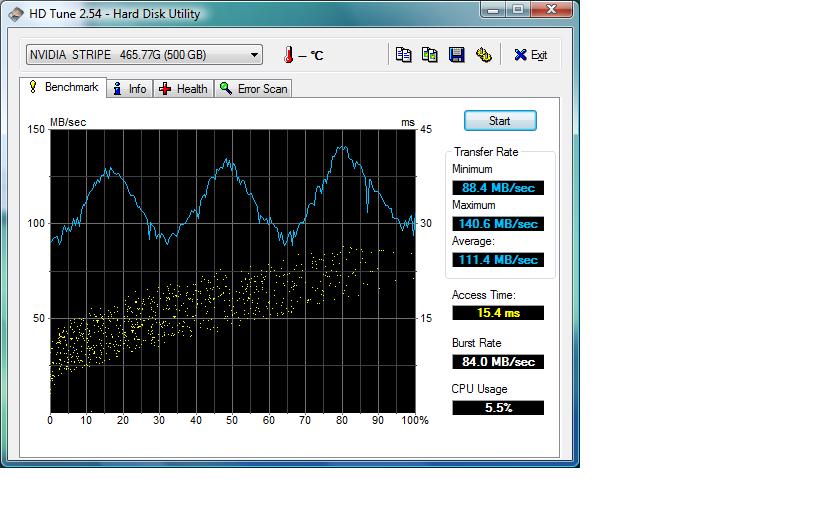Click the ms axis label

(408, 122)
